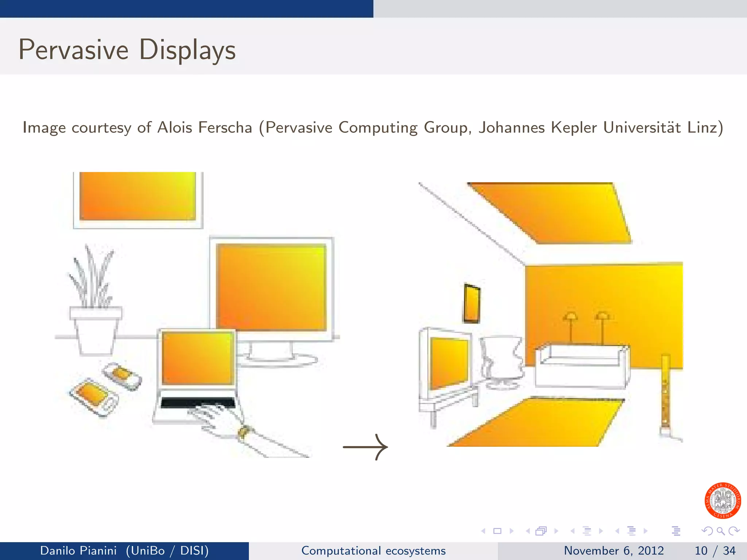This screenshot has width=747, height=560.
Task: Click the go-forward curved arrow icon
Action: 734,531
